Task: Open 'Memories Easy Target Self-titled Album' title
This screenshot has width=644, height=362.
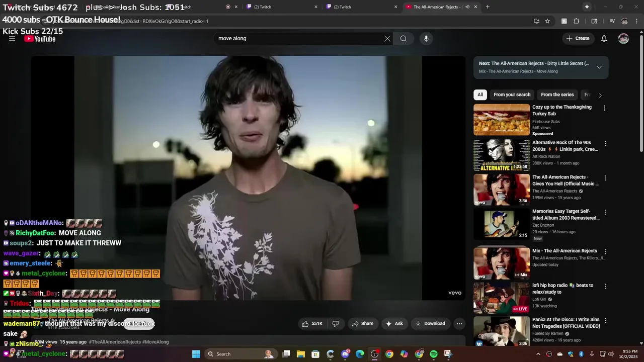Action: click(x=566, y=215)
